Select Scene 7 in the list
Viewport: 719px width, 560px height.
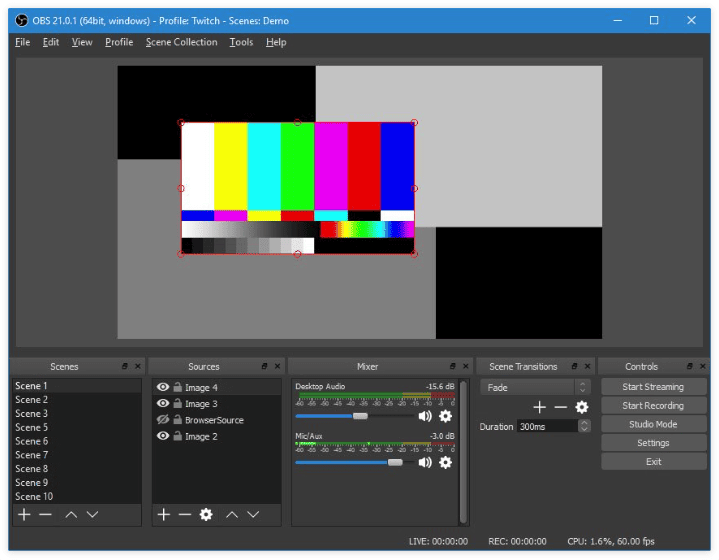click(x=77, y=455)
